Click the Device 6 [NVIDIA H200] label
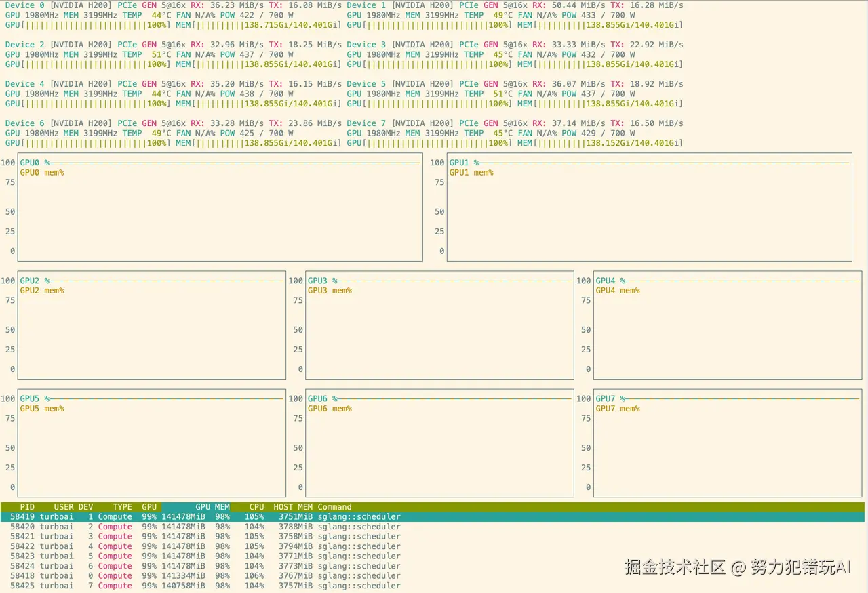868x593 pixels. (x=59, y=123)
